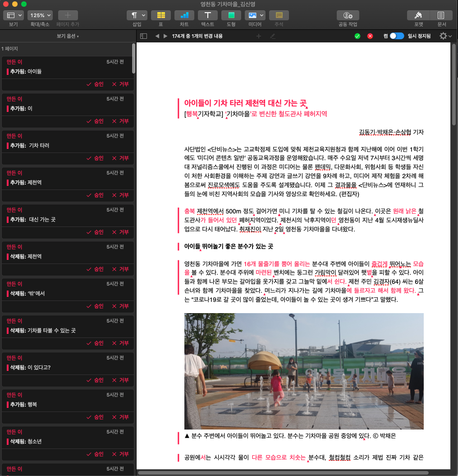Click the document horizontal scrollbar
This screenshot has height=476, width=458.
point(283,473)
